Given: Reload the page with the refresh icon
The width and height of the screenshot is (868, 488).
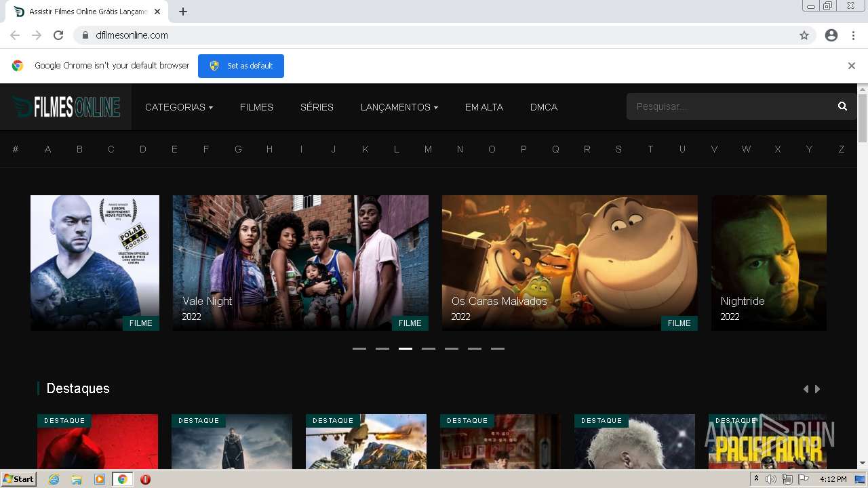Looking at the screenshot, I should (58, 35).
